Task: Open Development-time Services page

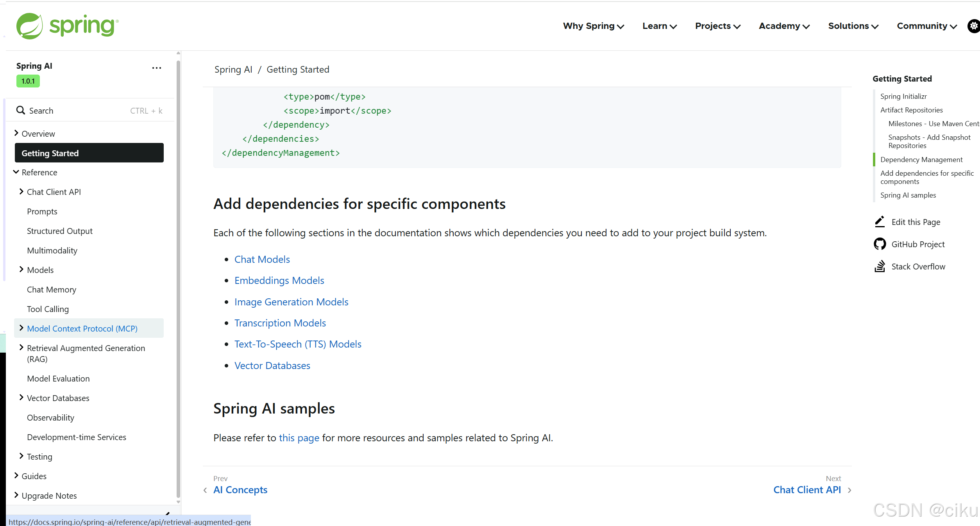Action: coord(77,437)
